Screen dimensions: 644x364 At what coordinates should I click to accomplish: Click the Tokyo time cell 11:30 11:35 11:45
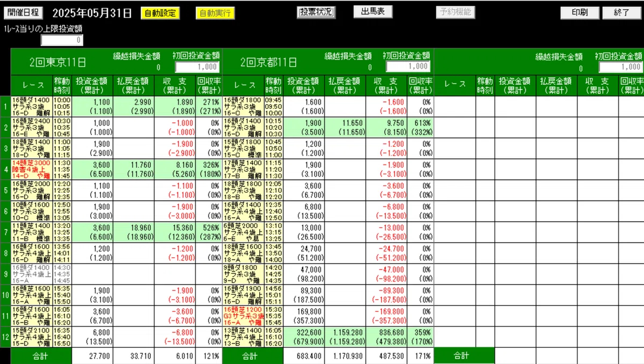(x=62, y=169)
